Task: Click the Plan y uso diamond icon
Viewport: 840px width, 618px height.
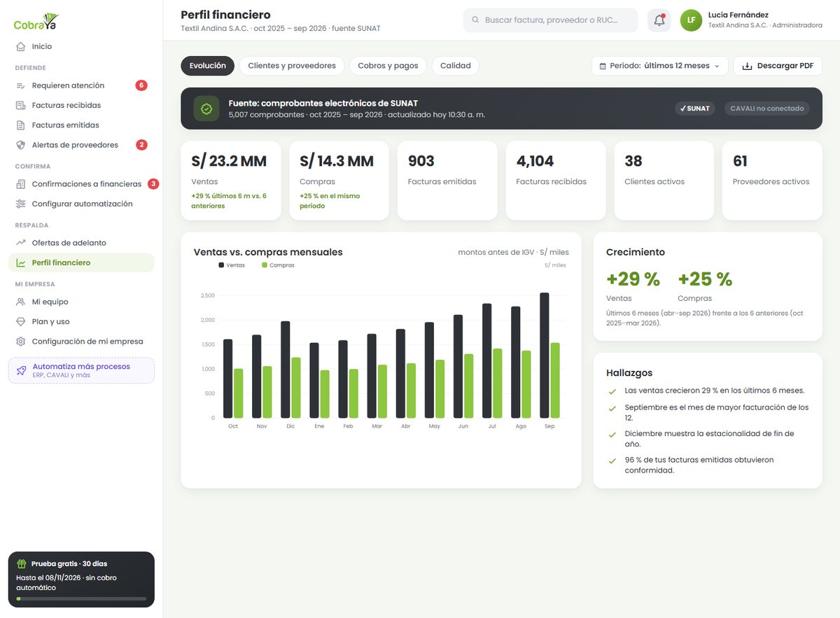Action: (x=21, y=321)
